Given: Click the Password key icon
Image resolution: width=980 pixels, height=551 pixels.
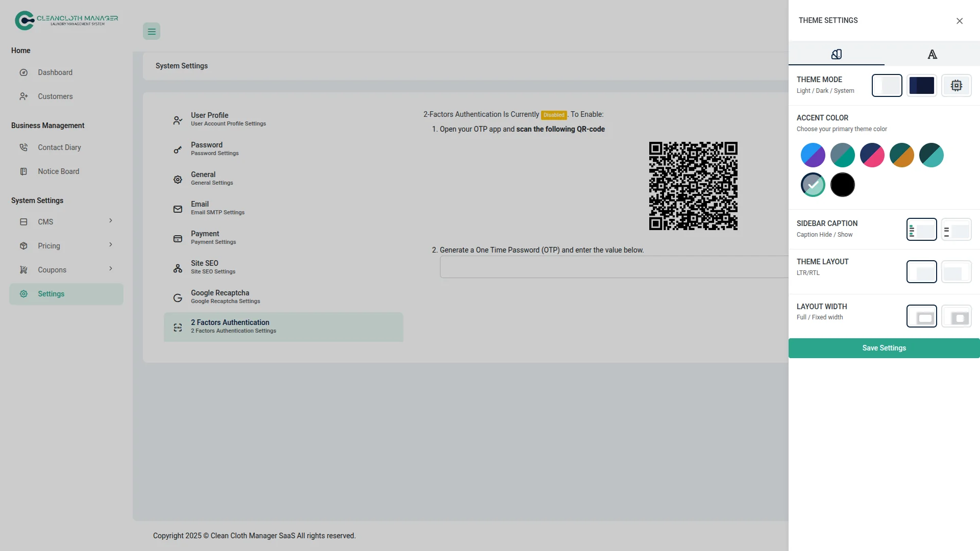Looking at the screenshot, I should (178, 149).
